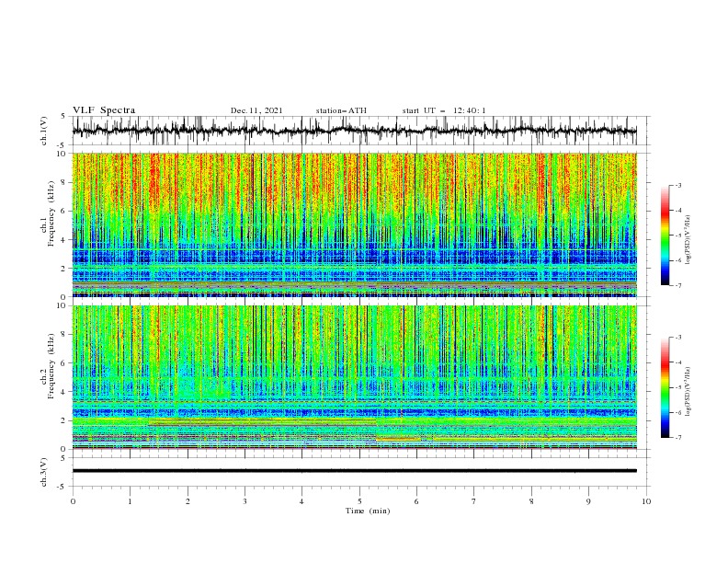Click the flat ch.3 voltage trace line
Viewport: 728px width, 563px height.
(354, 471)
